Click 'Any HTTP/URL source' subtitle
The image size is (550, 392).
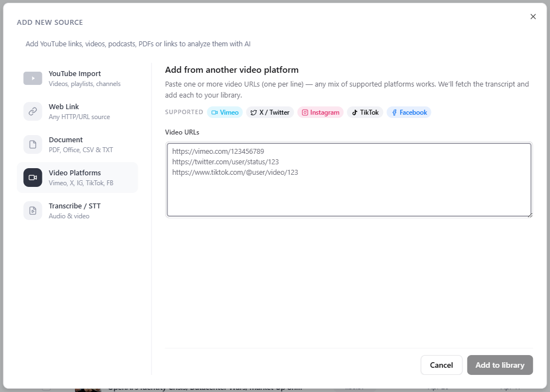(x=79, y=117)
